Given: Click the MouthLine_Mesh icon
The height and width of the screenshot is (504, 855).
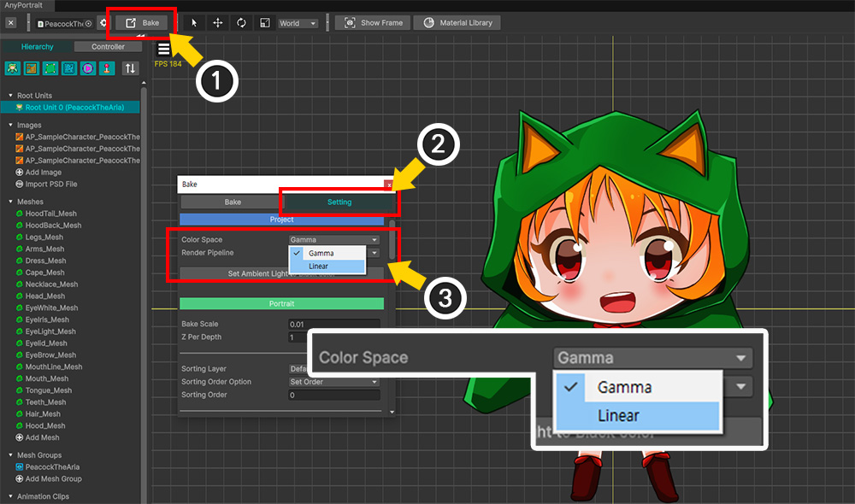Looking at the screenshot, I should pos(20,366).
